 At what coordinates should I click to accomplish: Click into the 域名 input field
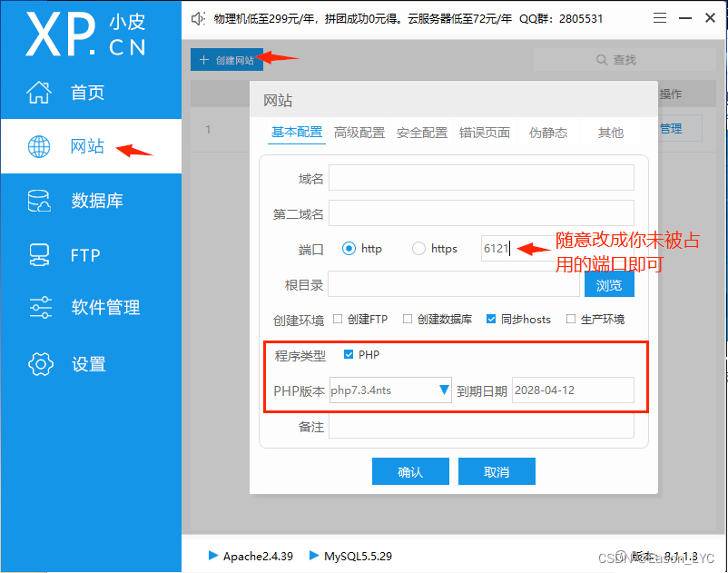[481, 178]
